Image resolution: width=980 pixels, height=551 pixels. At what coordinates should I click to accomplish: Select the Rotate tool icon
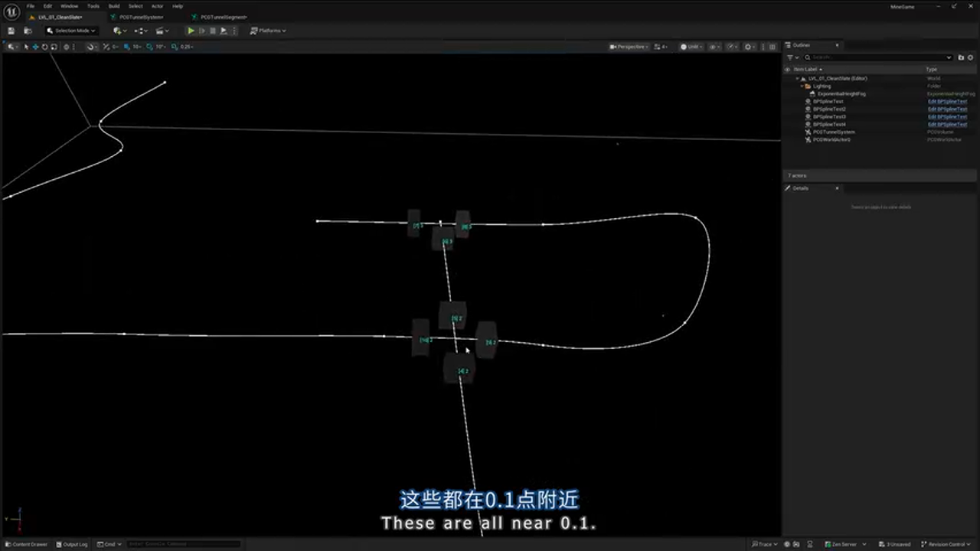(44, 47)
